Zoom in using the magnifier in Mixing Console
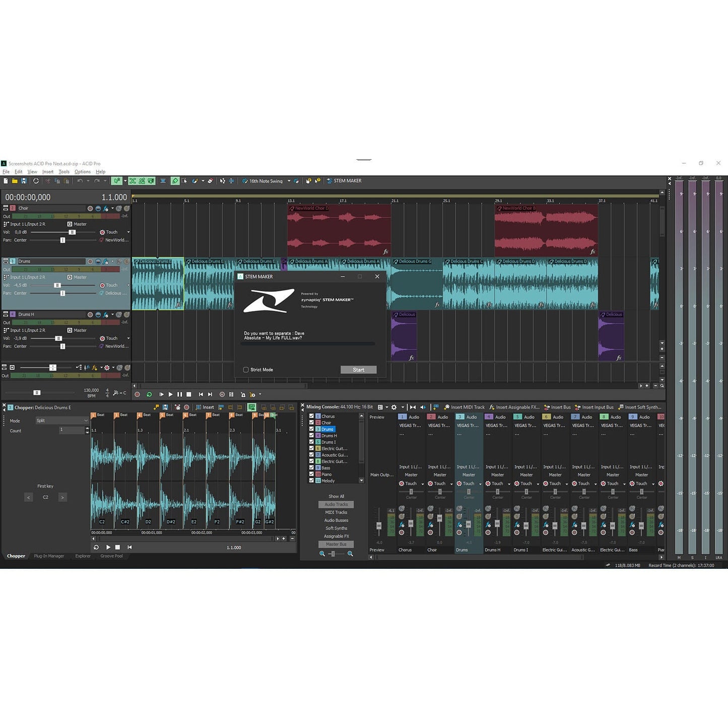This screenshot has height=728, width=728. 351,554
